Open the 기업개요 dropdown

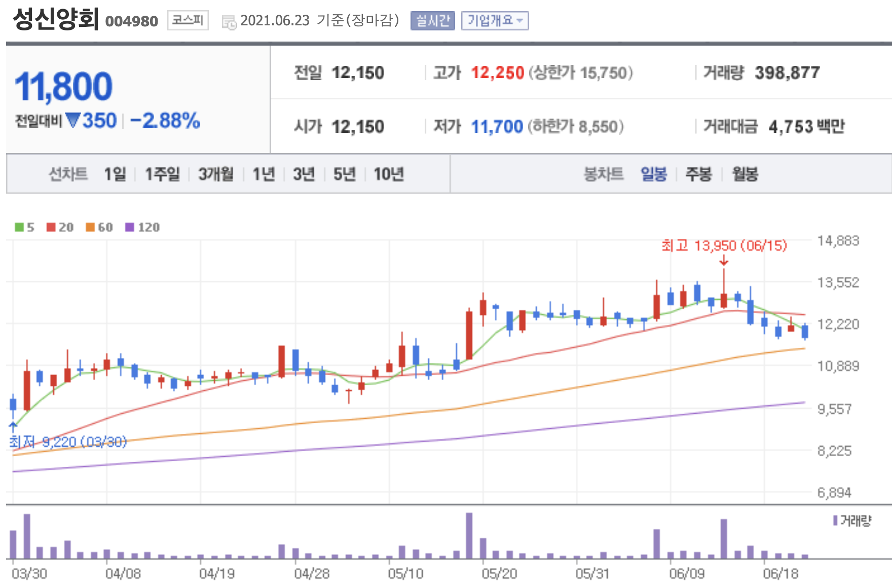click(495, 21)
